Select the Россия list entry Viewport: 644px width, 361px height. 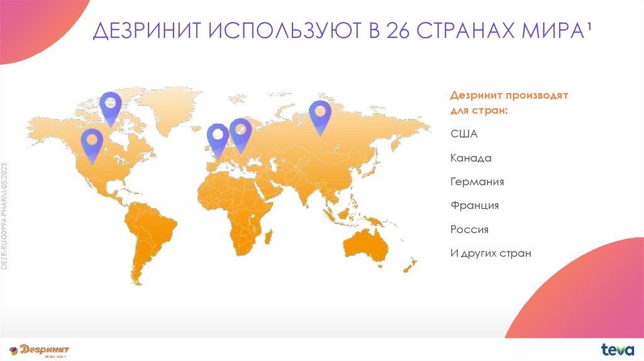pos(469,229)
